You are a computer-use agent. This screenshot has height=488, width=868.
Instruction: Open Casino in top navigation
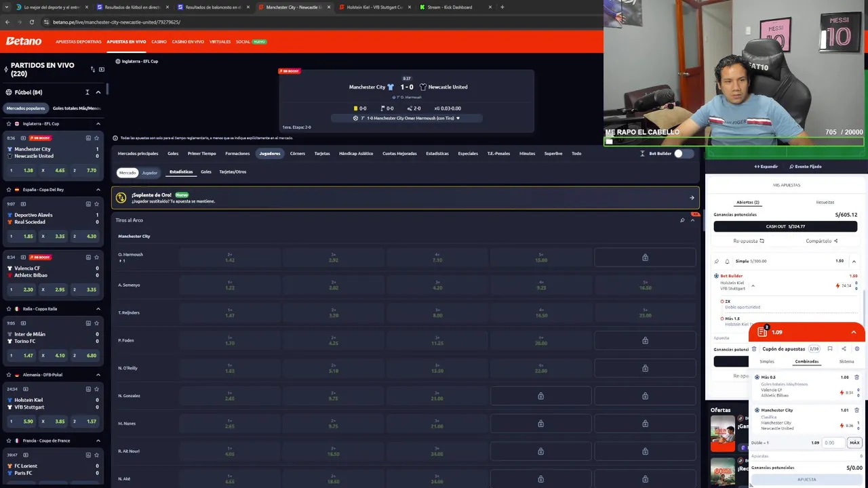coord(159,41)
